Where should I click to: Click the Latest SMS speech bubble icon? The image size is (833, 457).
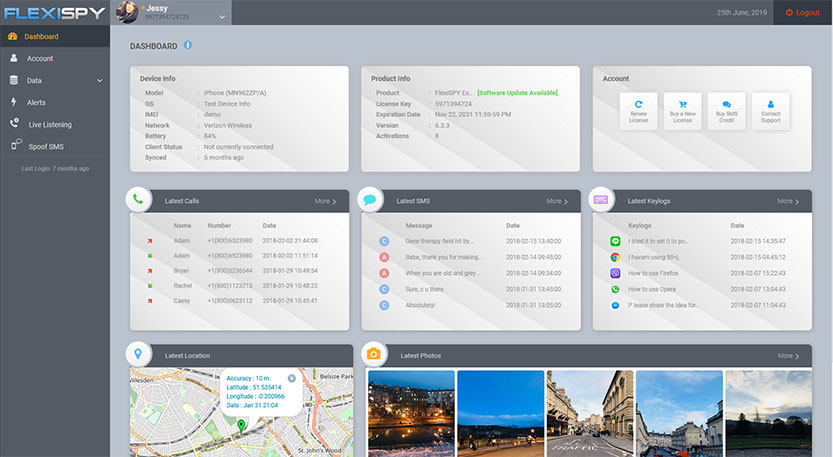click(x=370, y=199)
